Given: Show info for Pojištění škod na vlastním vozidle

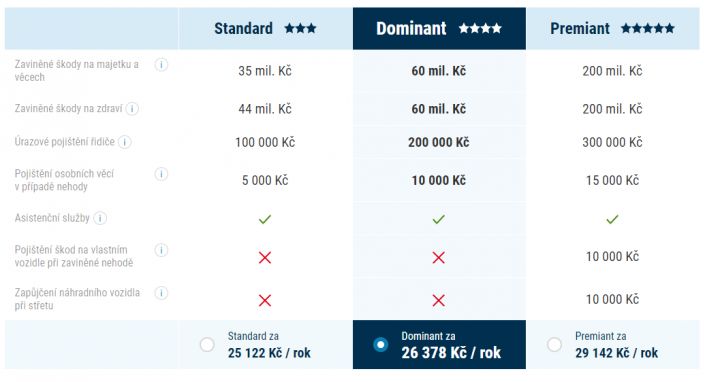Looking at the screenshot, I should pos(161,250).
